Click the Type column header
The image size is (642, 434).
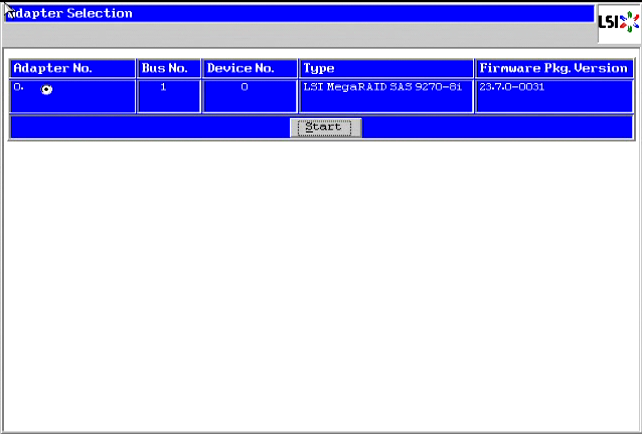tap(386, 69)
